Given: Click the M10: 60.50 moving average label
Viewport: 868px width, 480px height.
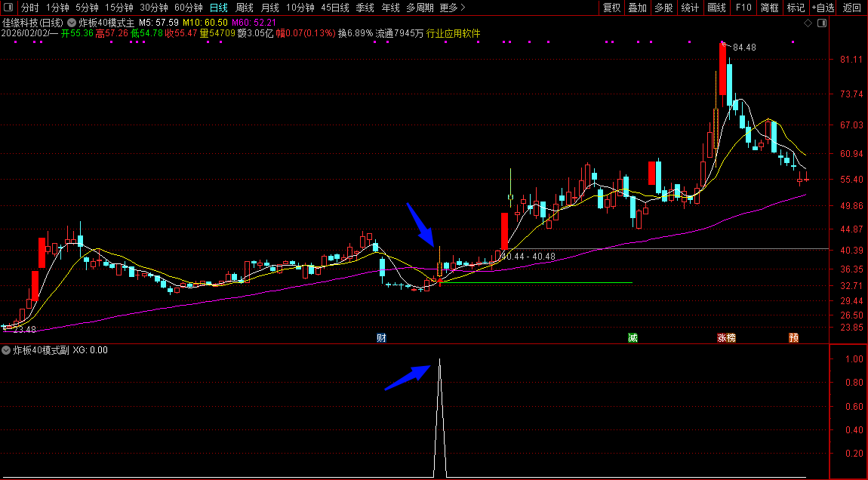Looking at the screenshot, I should (x=205, y=23).
